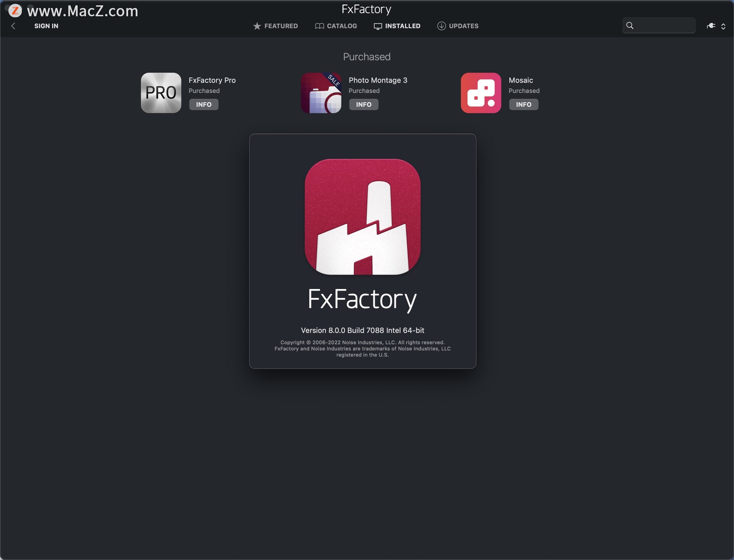Click the Noise Industries copyright notice
Image resolution: width=734 pixels, height=560 pixels.
[362, 349]
